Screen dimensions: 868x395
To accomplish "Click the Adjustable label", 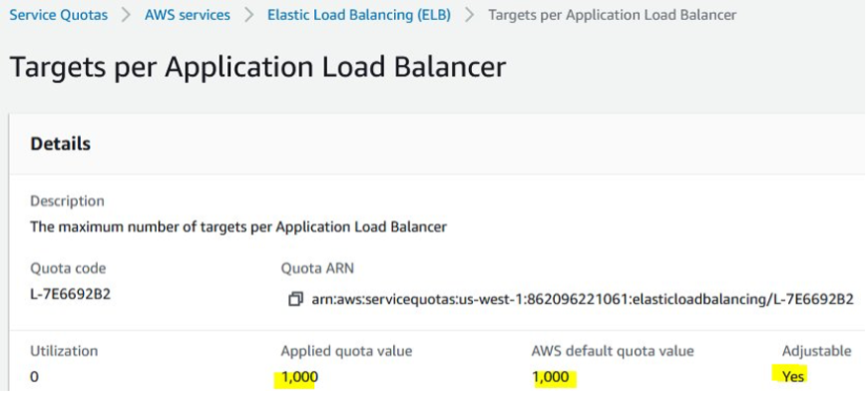I will (817, 351).
